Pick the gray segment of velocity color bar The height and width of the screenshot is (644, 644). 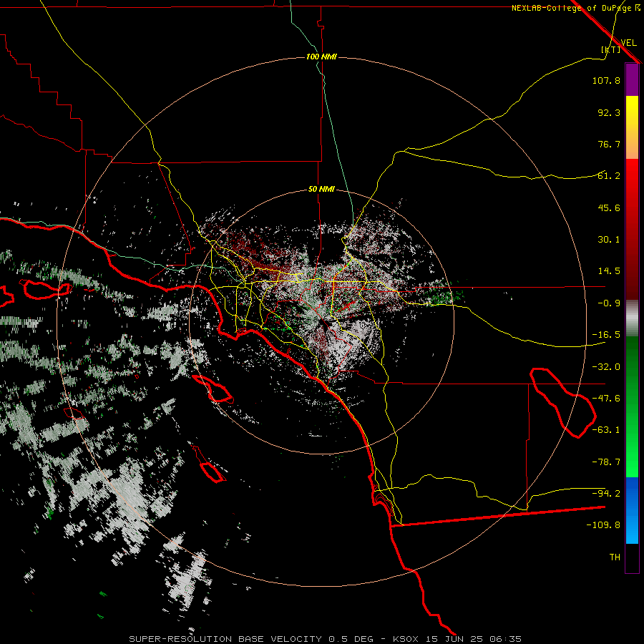[632, 318]
